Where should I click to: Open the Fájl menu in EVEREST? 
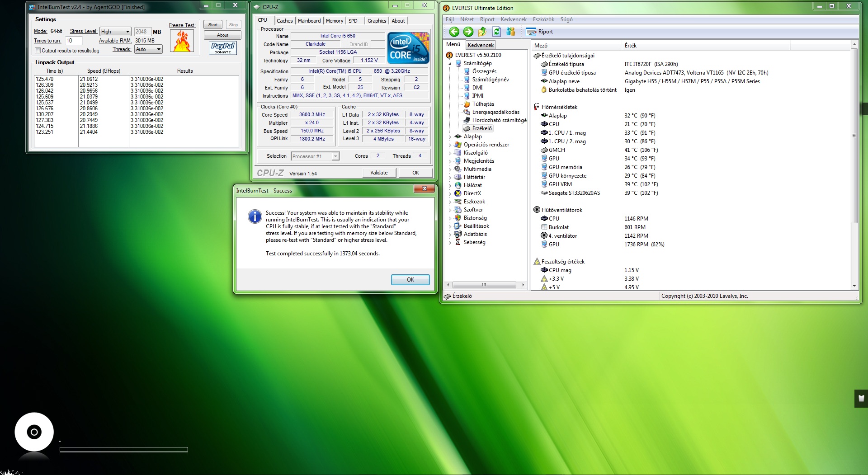pos(450,19)
